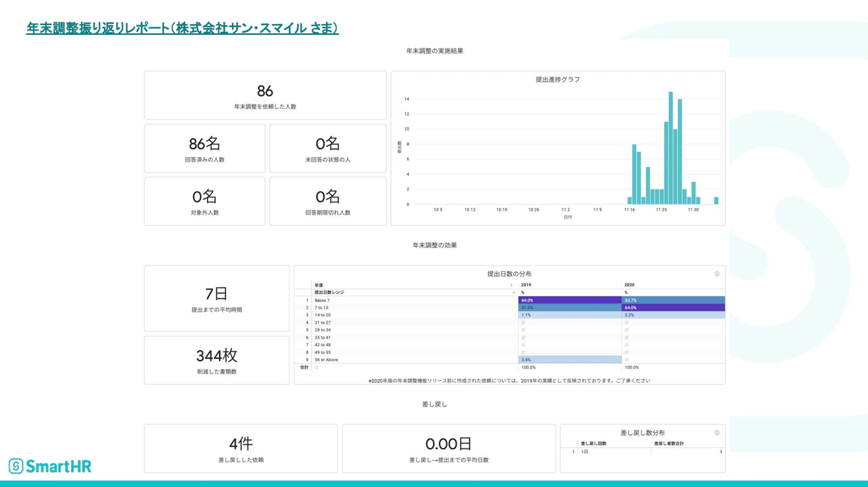Click the 86 年末調整を依頼した人数 tile
868x487 pixels.
tap(265, 96)
